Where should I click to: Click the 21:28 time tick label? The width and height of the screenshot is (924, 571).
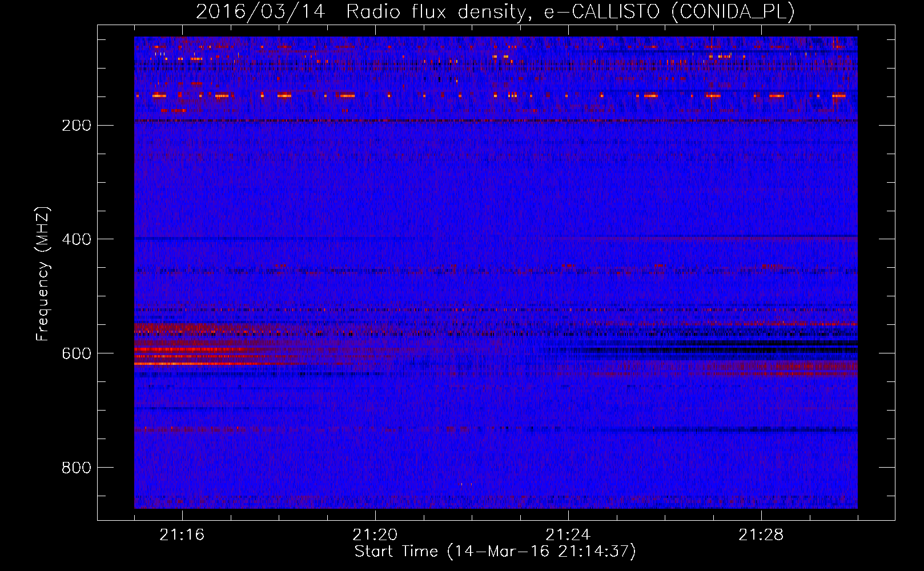761,535
